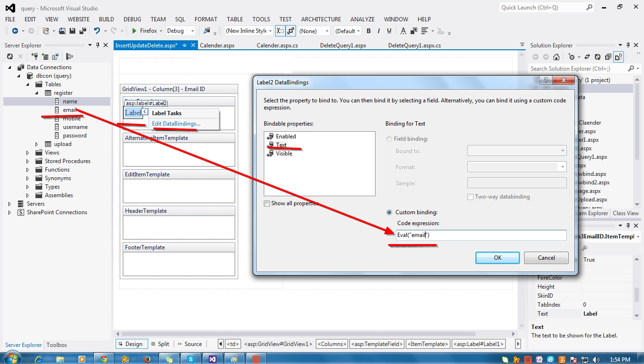This screenshot has height=364, width=644.
Task: Click inside the Code expression field
Action: (480, 235)
